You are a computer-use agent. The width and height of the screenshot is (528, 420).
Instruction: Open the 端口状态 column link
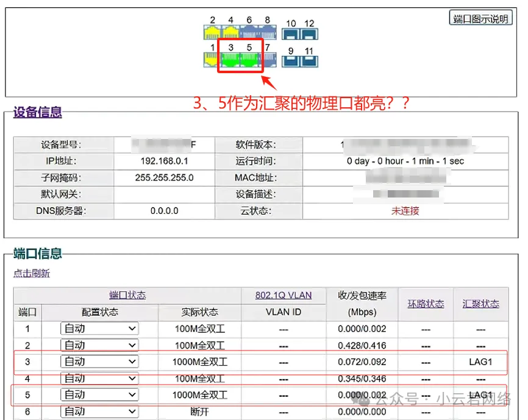coord(127,295)
